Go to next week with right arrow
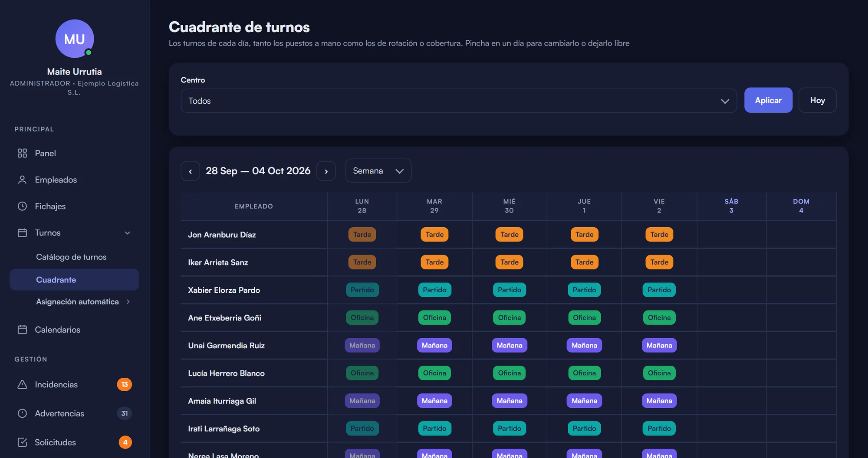 [326, 171]
